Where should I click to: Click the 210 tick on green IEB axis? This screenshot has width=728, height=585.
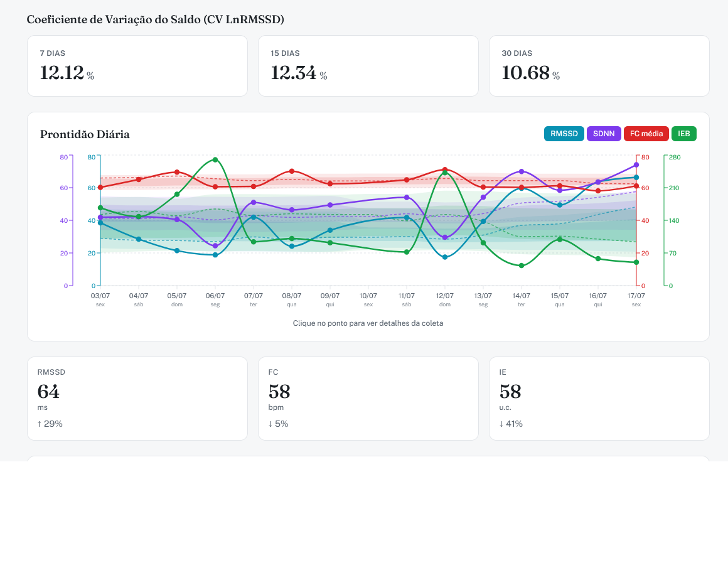click(x=673, y=188)
